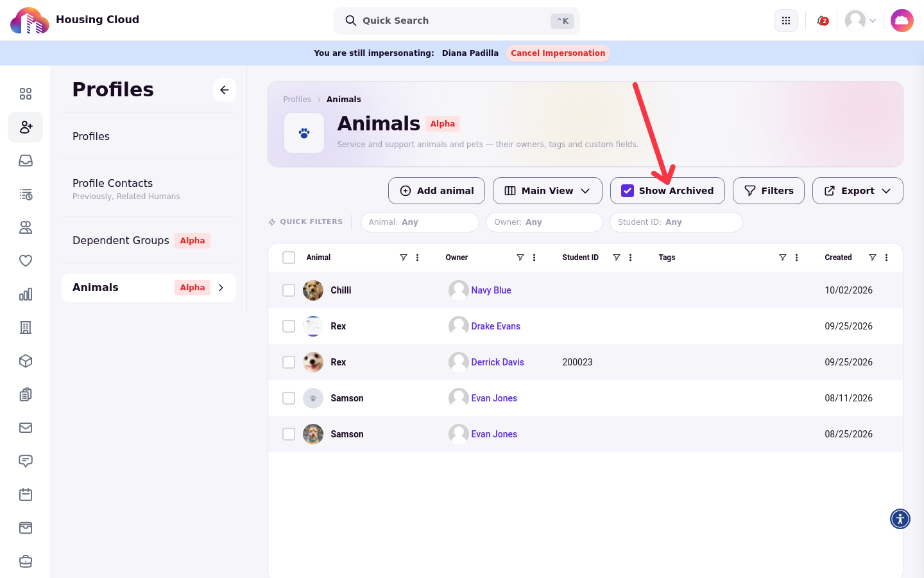Open the chat message icon in sidebar
This screenshot has height=578, width=924.
point(26,461)
